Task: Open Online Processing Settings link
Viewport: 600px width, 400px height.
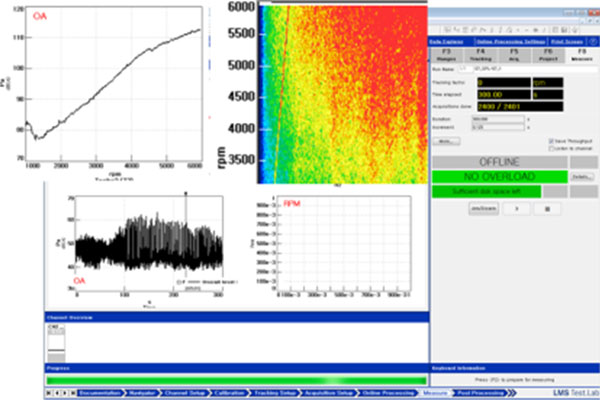Action: click(510, 41)
